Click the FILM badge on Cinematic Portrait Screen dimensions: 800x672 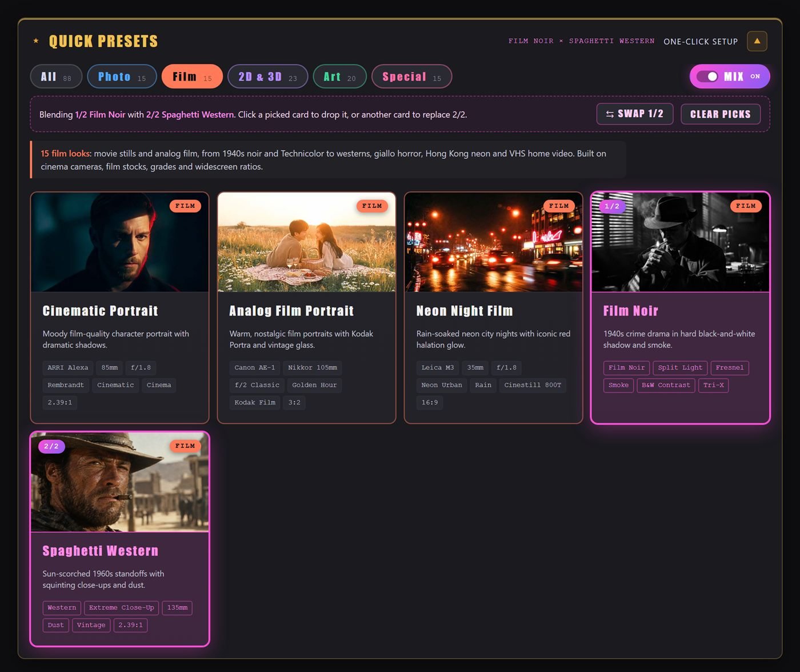pos(185,206)
